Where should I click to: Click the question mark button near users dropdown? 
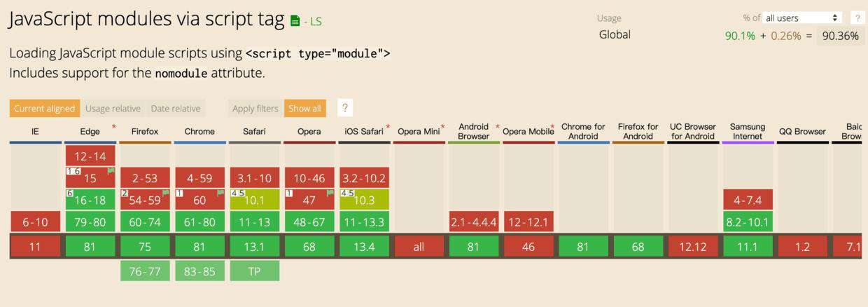856,18
